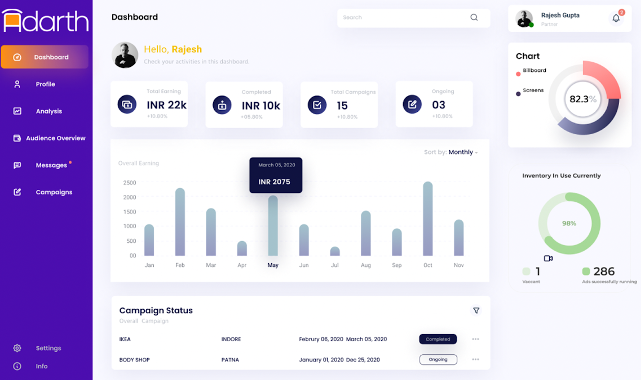The image size is (642, 380).
Task: Click into the Search field
Action: coord(414,18)
